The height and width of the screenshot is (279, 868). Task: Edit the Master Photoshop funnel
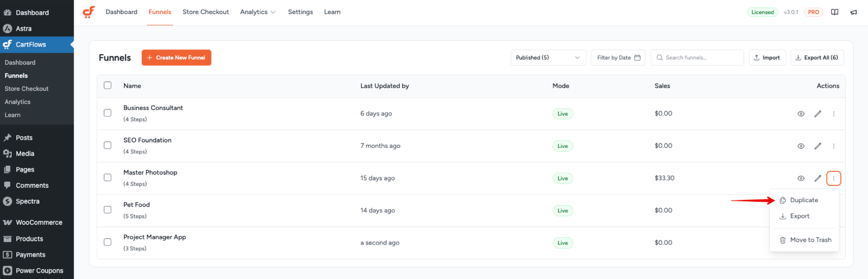[x=818, y=179]
